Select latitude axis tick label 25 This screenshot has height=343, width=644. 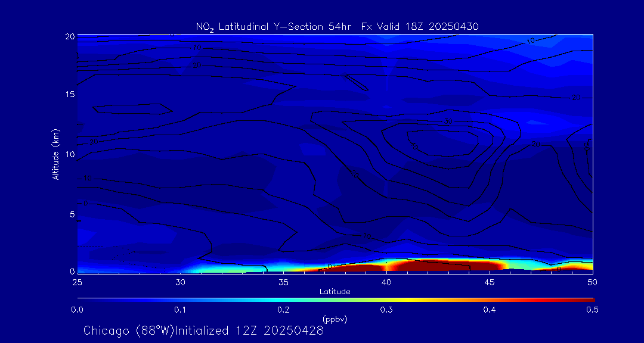(77, 282)
